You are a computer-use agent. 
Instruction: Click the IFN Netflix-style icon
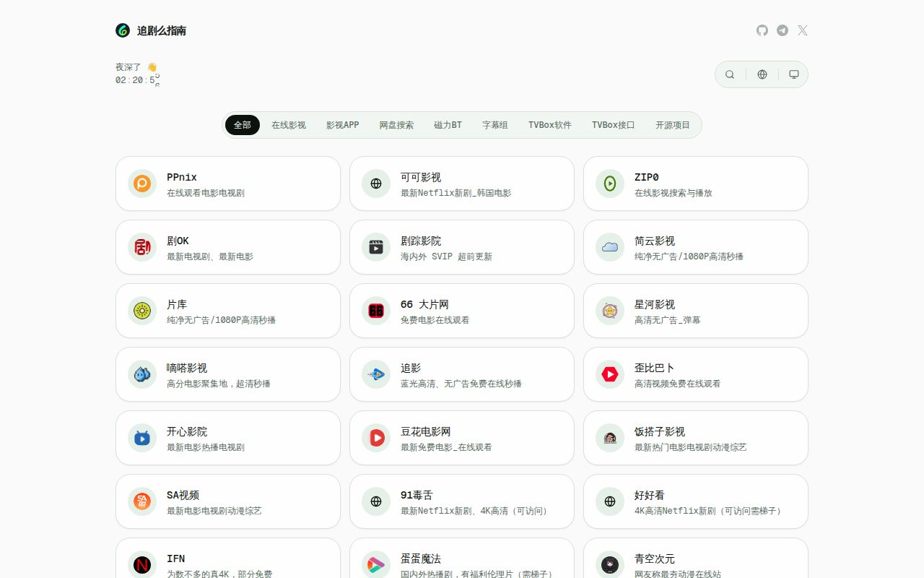[x=142, y=565]
